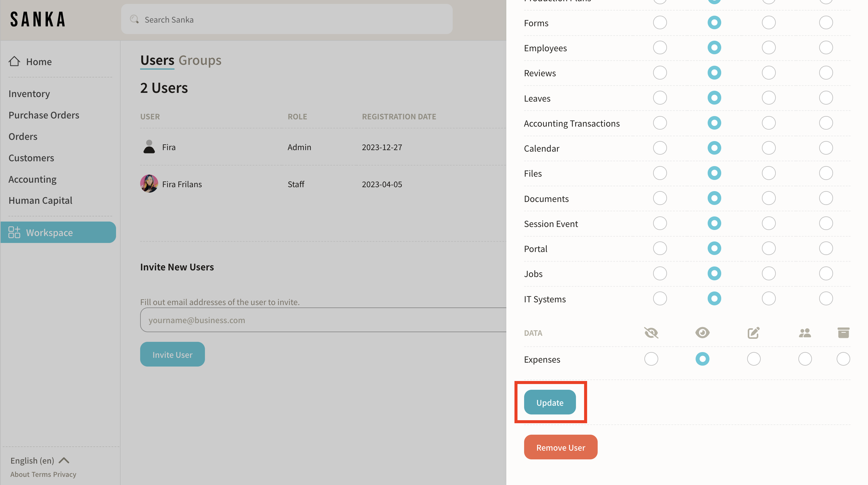Click the SANKA logo
This screenshot has width=868, height=485.
point(38,19)
